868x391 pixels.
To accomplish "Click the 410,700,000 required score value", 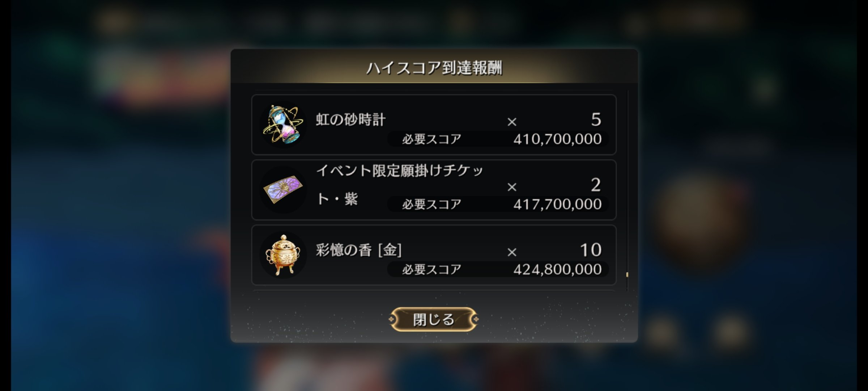I will 557,139.
